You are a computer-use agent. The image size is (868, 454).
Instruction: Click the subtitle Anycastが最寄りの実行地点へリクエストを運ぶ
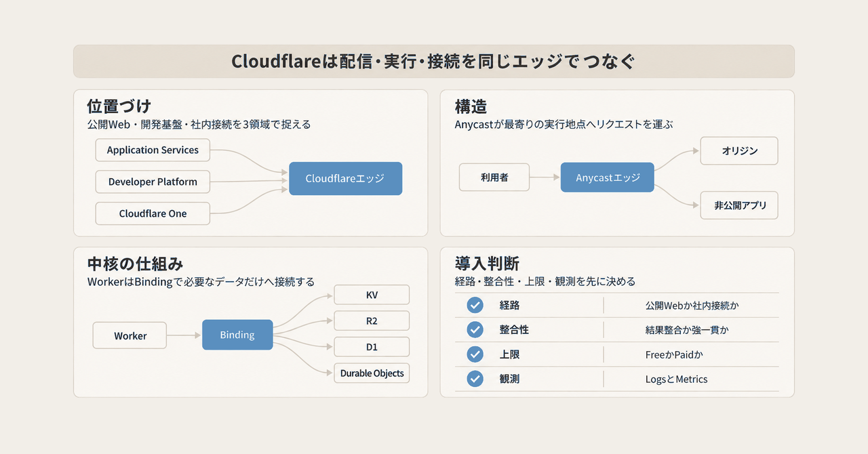tap(564, 125)
